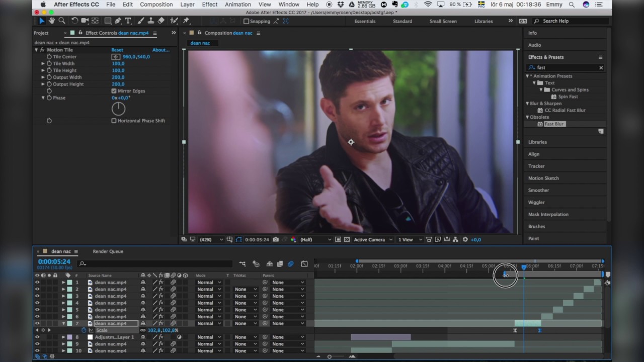
Task: Uncheck the Mirror Edges checkbox
Action: (x=114, y=91)
